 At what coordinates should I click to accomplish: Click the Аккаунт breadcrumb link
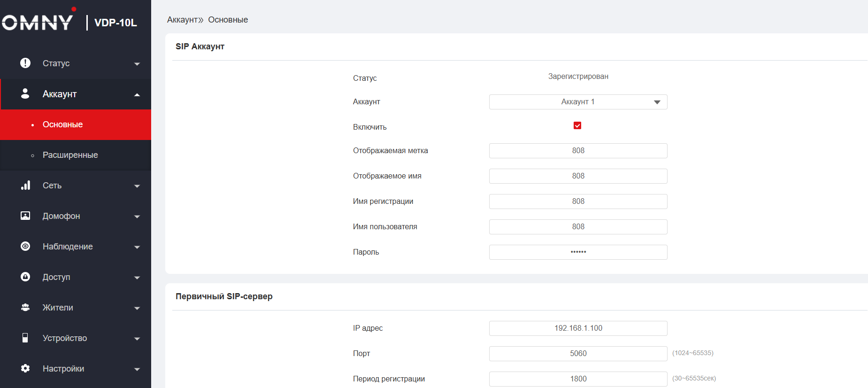point(182,20)
